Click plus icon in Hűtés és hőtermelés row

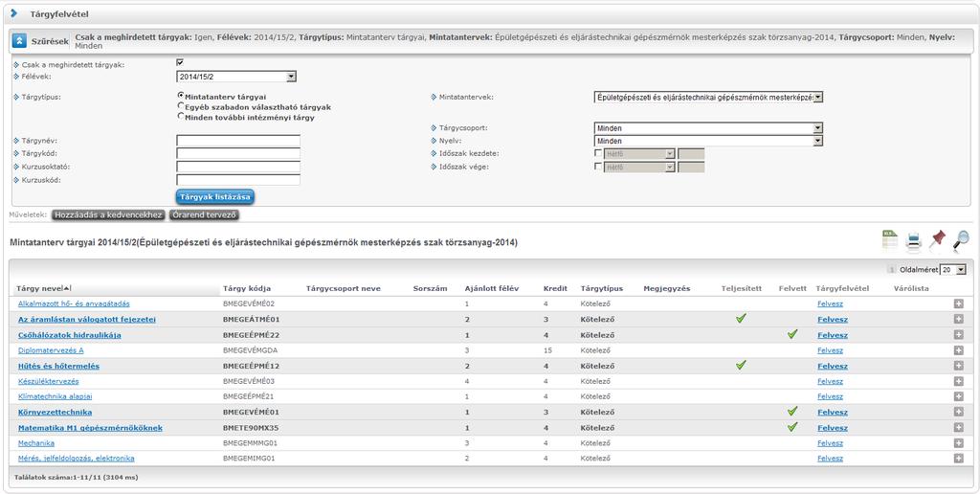click(958, 366)
